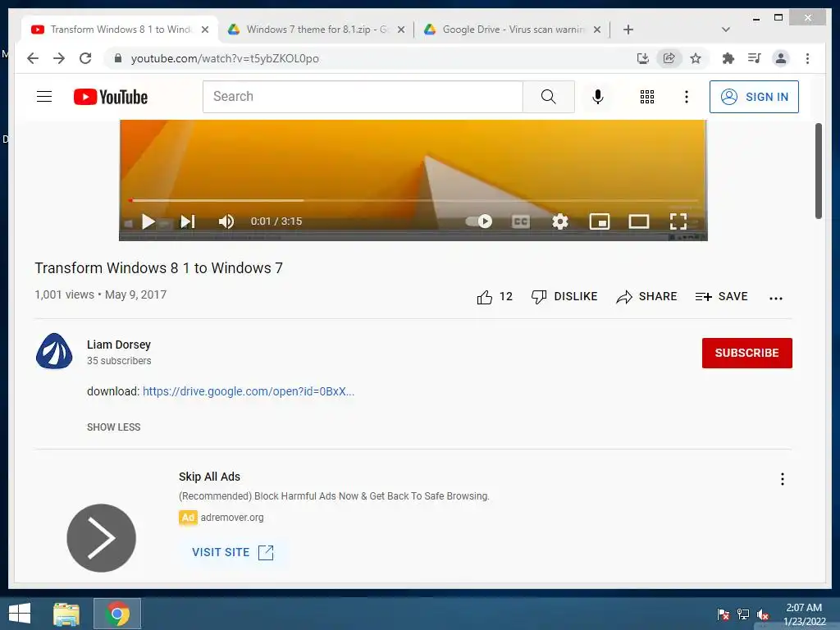Open the Windows Start button
This screenshot has height=630, width=840.
20,614
